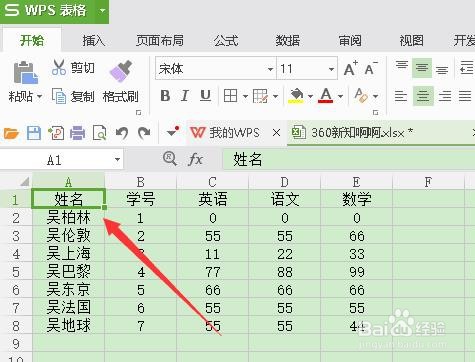This screenshot has width=475, height=362.
Task: Switch to the 视图 tab
Action: pyautogui.click(x=412, y=41)
